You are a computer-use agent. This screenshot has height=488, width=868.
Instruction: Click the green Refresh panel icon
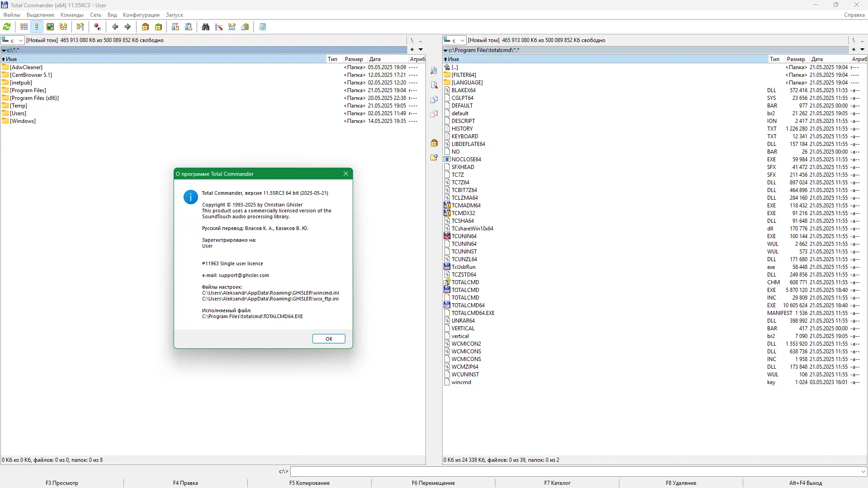7,27
